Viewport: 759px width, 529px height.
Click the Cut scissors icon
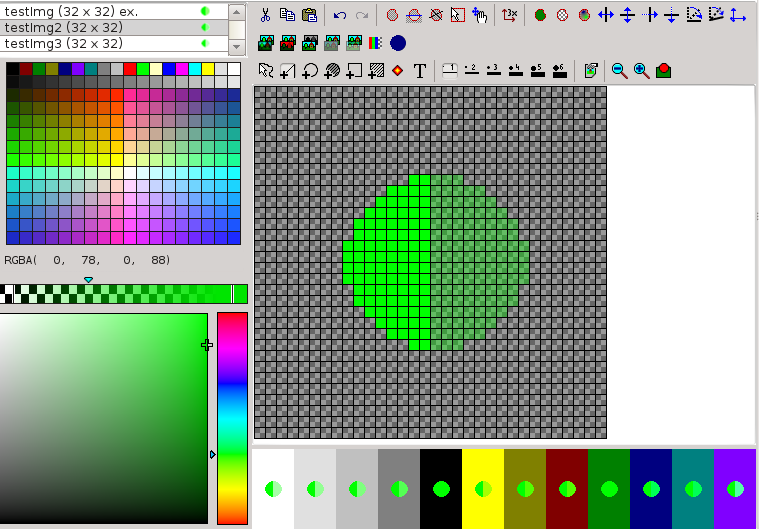265,15
